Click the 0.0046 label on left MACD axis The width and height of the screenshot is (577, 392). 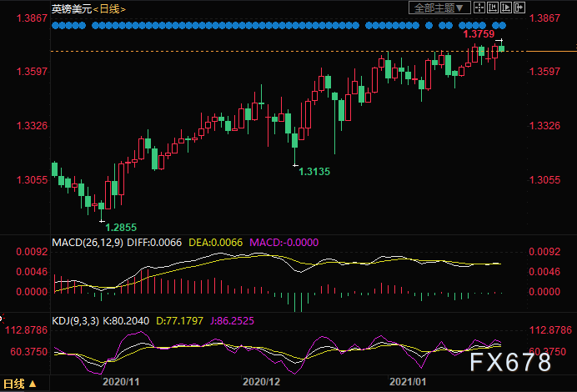[x=32, y=272]
